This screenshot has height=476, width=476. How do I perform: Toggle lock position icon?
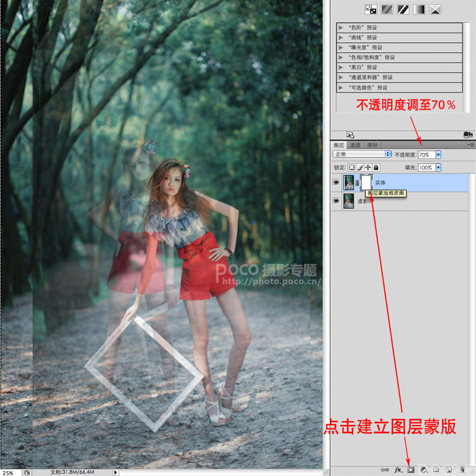coord(368,167)
